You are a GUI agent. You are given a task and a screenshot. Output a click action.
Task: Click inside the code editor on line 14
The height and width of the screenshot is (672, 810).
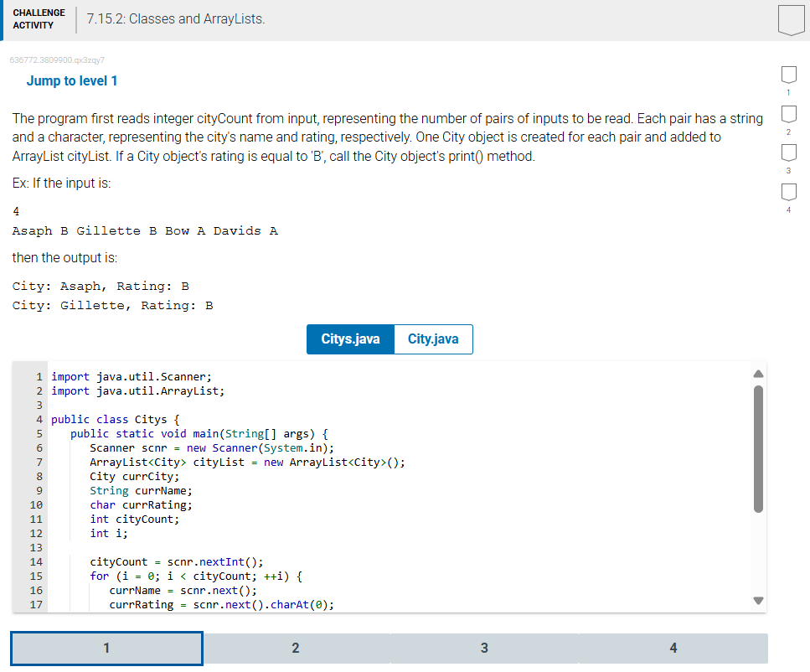[x=168, y=561]
